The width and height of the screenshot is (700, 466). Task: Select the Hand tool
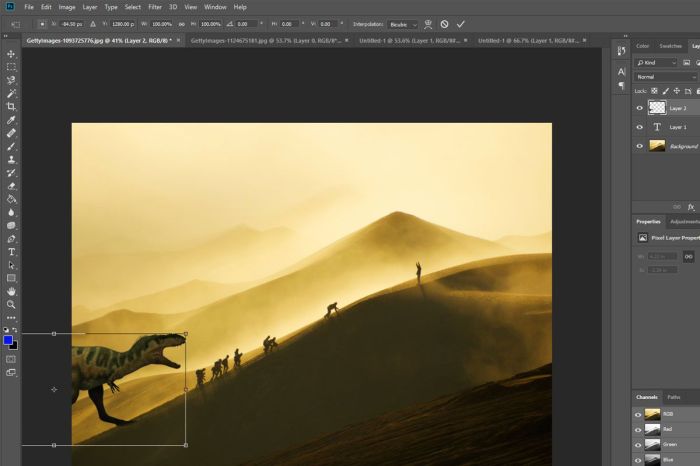click(11, 291)
